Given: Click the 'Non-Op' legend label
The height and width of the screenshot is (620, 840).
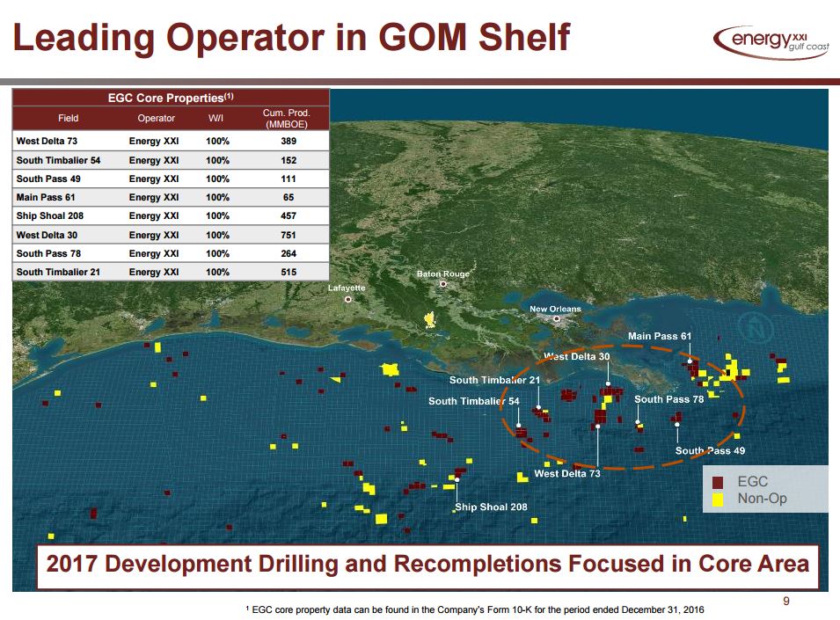Looking at the screenshot, I should pos(763,499).
